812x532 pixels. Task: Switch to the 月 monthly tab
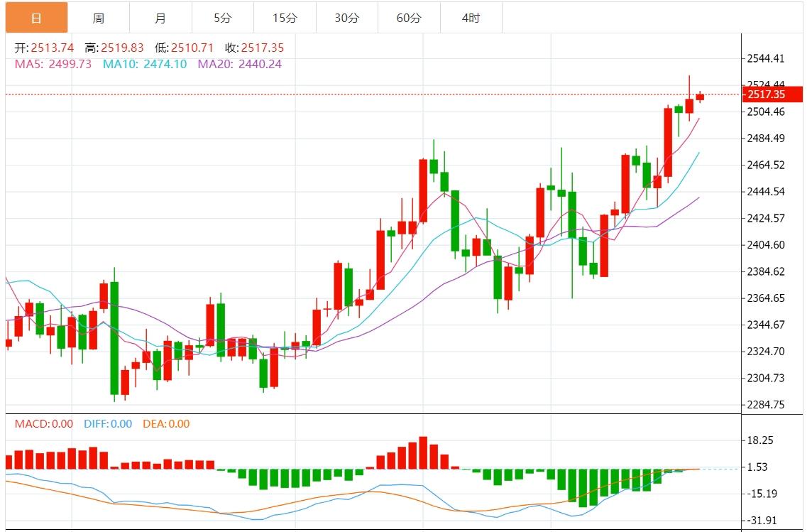coord(160,18)
